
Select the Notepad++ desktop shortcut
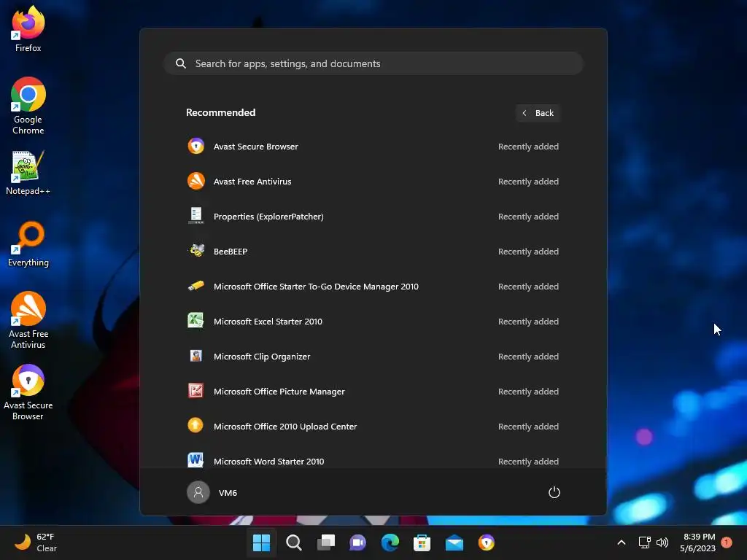click(x=28, y=174)
